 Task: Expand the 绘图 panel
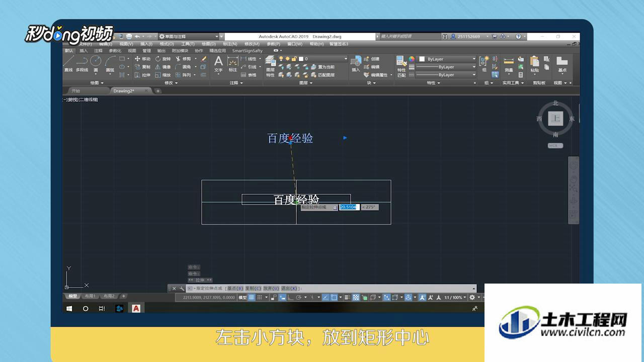[97, 83]
